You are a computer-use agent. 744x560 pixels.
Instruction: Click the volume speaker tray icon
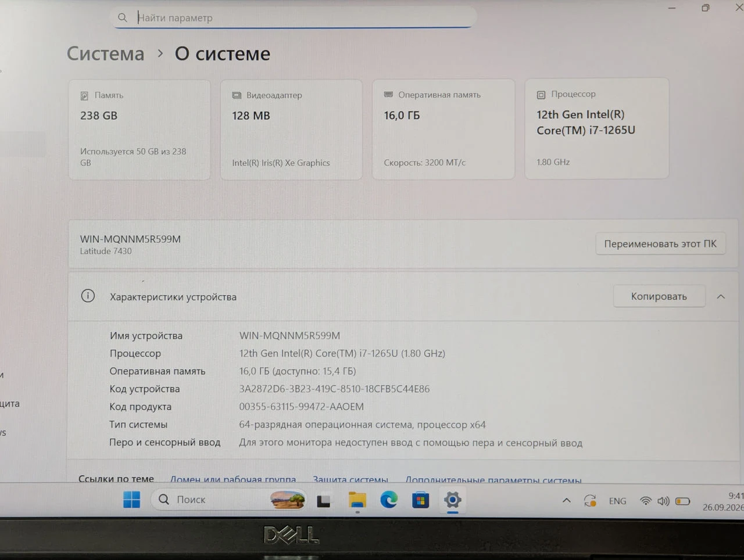click(x=663, y=501)
